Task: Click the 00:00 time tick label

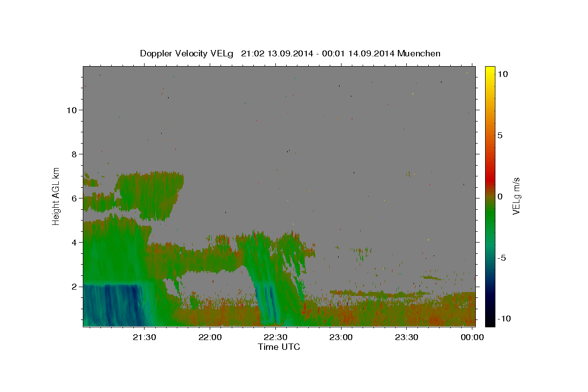Action: (x=472, y=337)
